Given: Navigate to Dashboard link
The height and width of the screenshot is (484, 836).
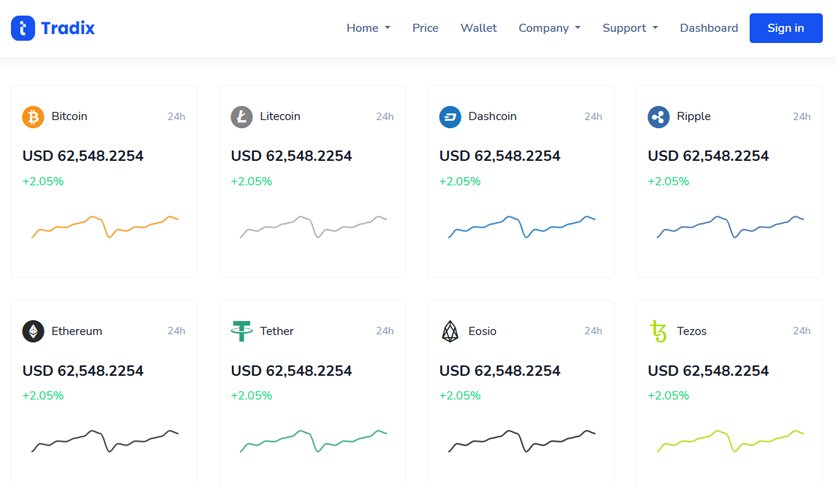Looking at the screenshot, I should pos(709,28).
